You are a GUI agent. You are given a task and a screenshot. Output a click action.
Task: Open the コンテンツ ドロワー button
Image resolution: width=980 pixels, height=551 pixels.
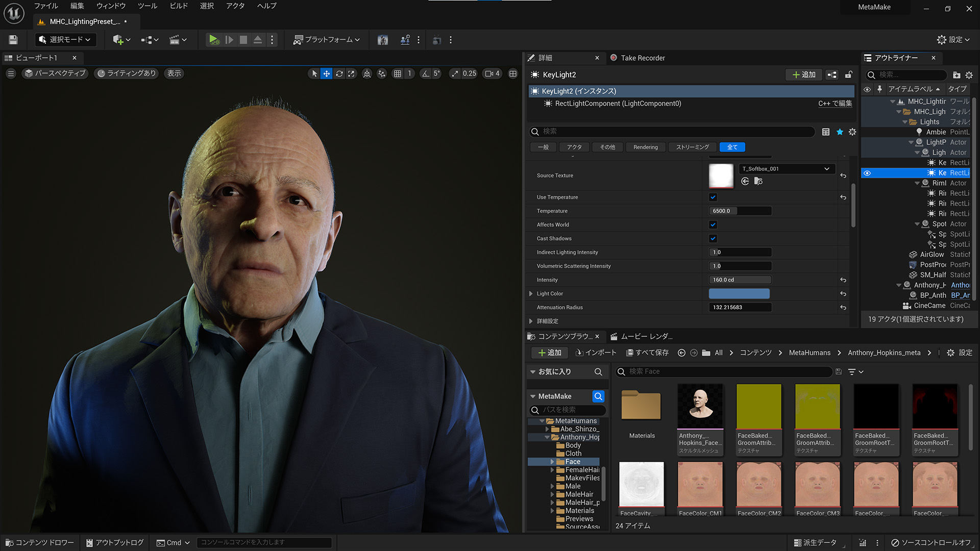pyautogui.click(x=40, y=542)
